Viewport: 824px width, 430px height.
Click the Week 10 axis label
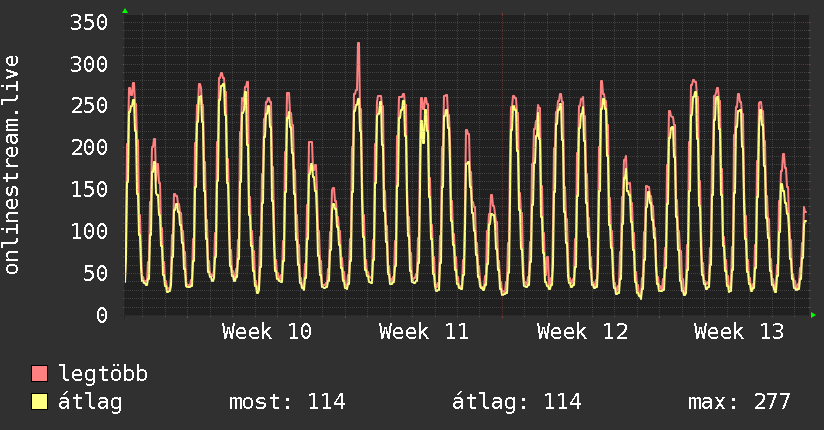[x=266, y=331]
